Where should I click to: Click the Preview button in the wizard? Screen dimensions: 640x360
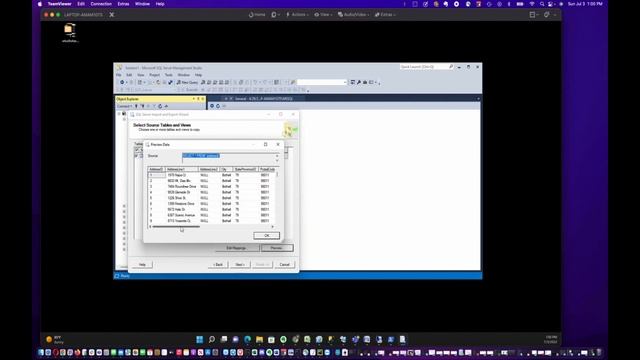tap(277, 248)
